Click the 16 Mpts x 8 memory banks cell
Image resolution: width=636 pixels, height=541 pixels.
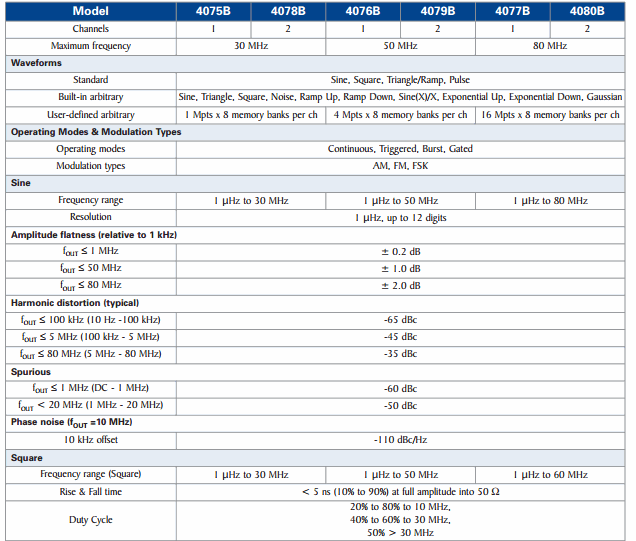549,114
